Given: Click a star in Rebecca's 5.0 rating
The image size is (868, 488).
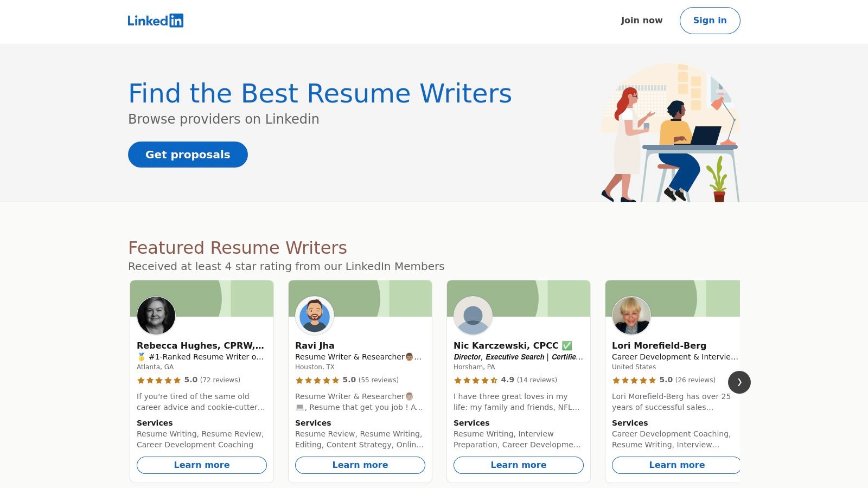Looking at the screenshot, I should [x=157, y=381].
